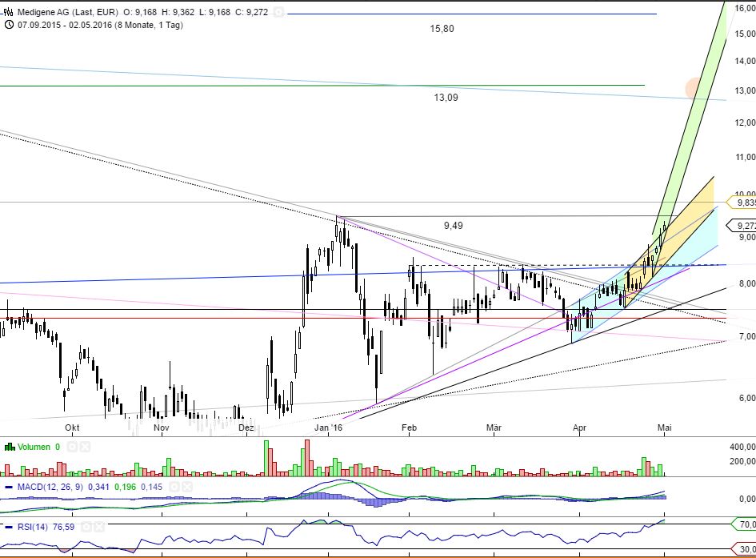Click the 9,835 price marker on the axis

[744, 203]
